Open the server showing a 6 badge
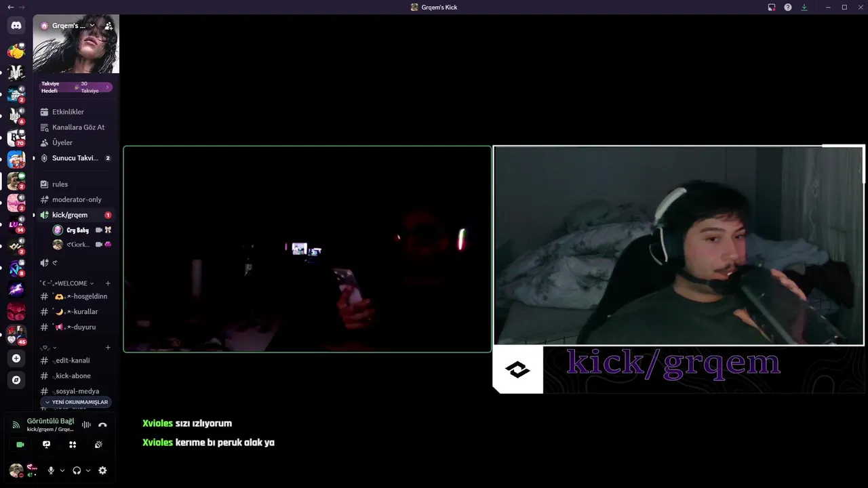The width and height of the screenshot is (868, 488). [16, 116]
